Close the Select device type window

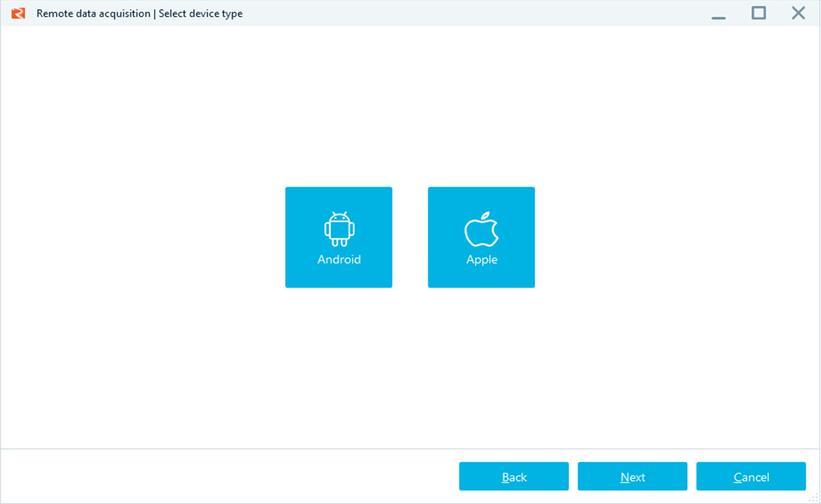click(x=798, y=13)
